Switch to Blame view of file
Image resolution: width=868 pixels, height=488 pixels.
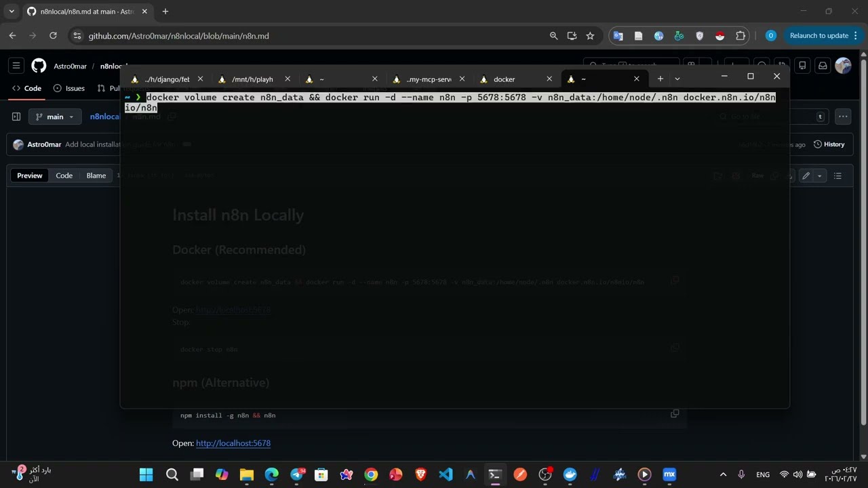tap(96, 176)
